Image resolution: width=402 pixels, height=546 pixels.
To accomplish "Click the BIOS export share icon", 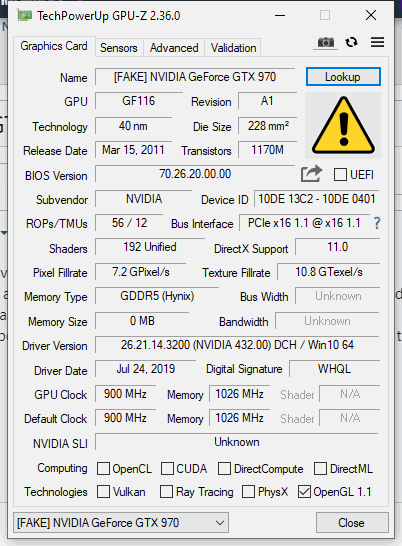I will [x=311, y=174].
